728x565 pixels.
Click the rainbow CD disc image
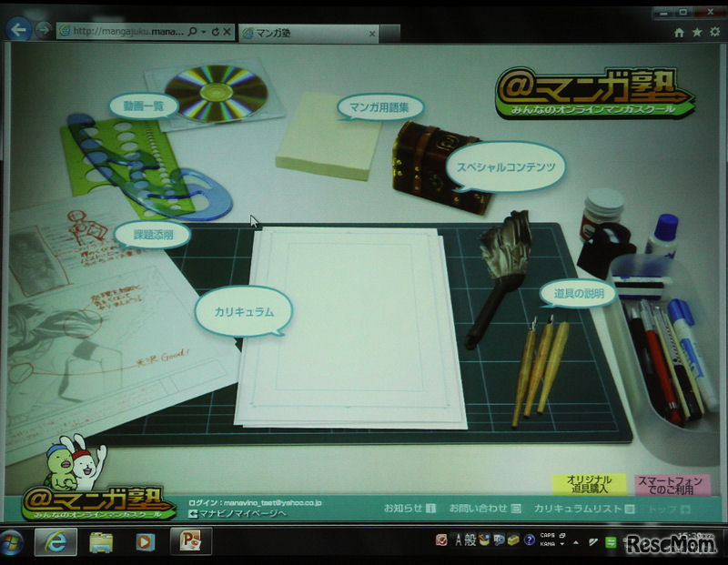(x=217, y=93)
